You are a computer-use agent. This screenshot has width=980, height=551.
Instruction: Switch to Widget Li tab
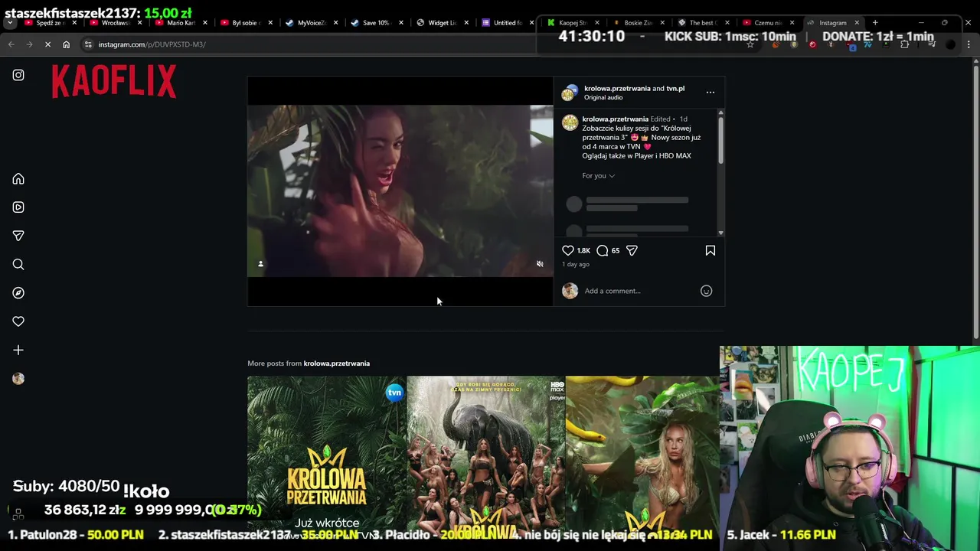pyautogui.click(x=441, y=23)
